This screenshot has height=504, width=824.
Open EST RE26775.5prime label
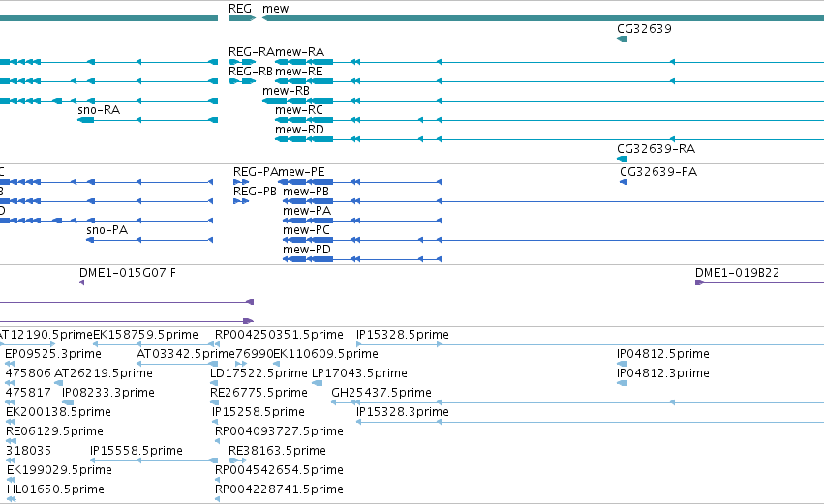[x=259, y=393]
